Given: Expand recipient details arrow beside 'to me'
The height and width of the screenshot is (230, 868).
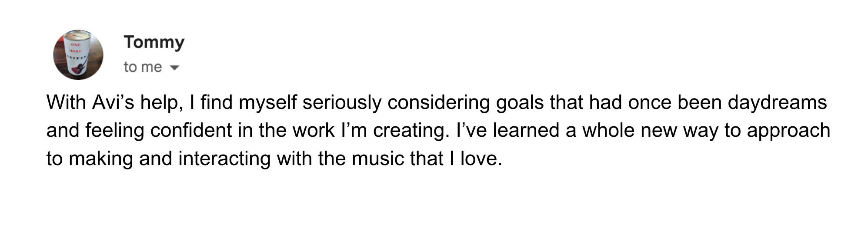Looking at the screenshot, I should (x=174, y=68).
